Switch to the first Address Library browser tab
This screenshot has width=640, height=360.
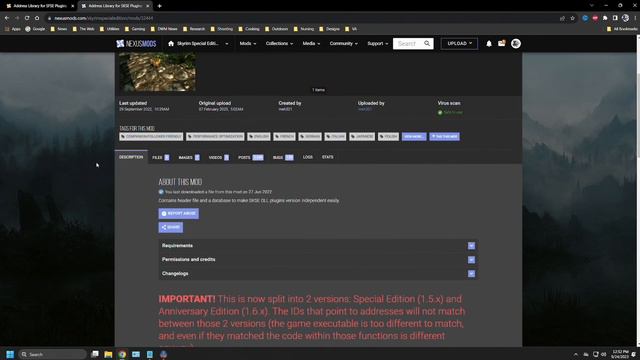click(x=39, y=6)
